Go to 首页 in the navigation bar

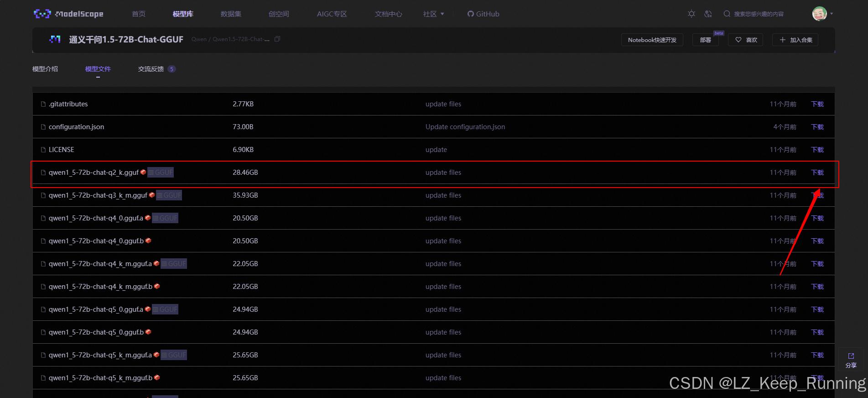click(139, 14)
